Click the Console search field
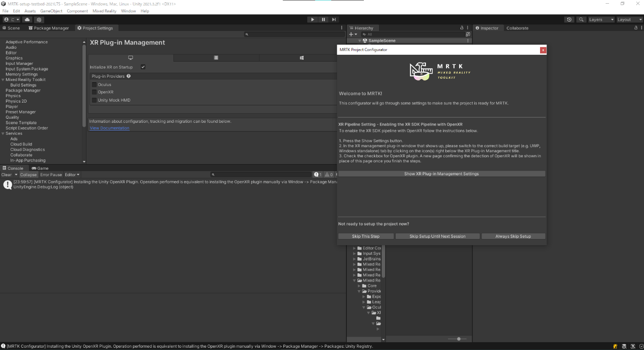This screenshot has width=644, height=350. pos(261,175)
